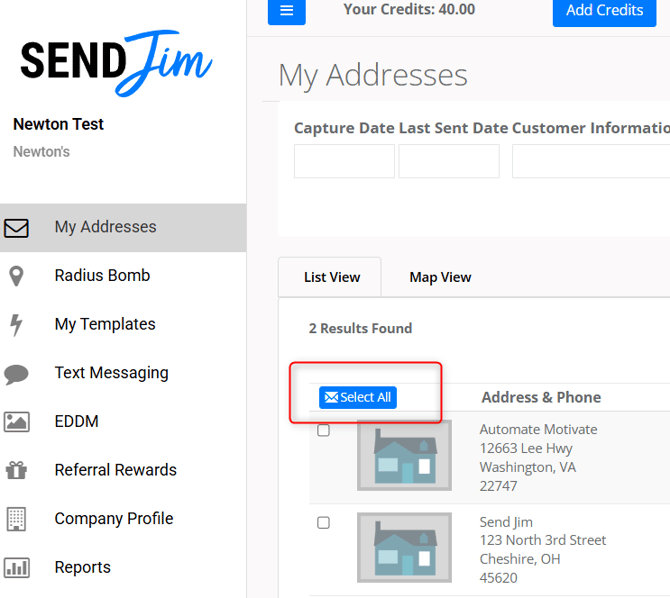Click the 123 North 3rd Street address line
This screenshot has height=598, width=670.
(543, 540)
